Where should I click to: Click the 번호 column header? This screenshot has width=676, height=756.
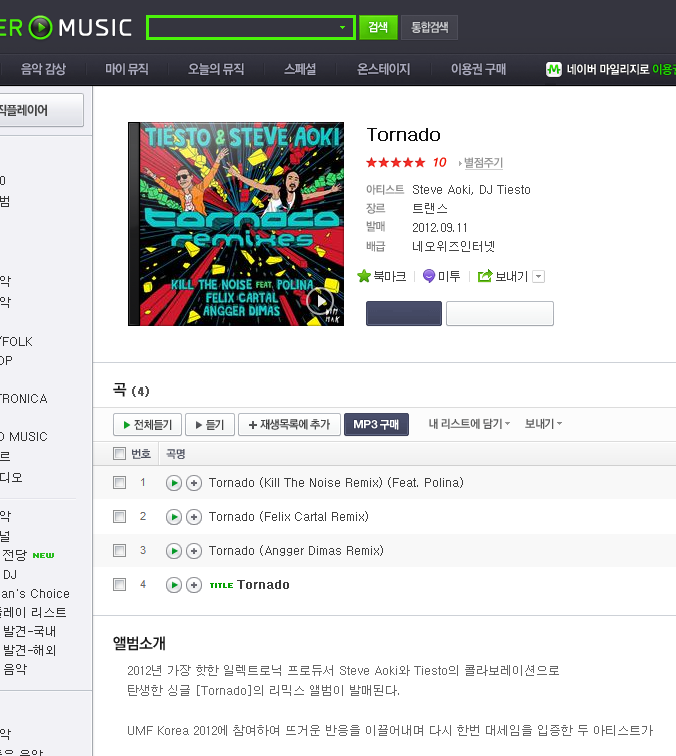point(141,454)
